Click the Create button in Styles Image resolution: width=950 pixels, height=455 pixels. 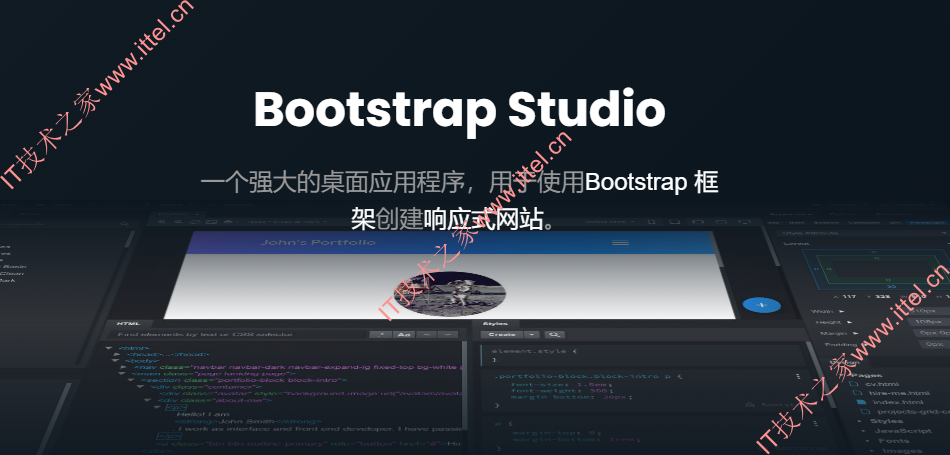point(502,334)
